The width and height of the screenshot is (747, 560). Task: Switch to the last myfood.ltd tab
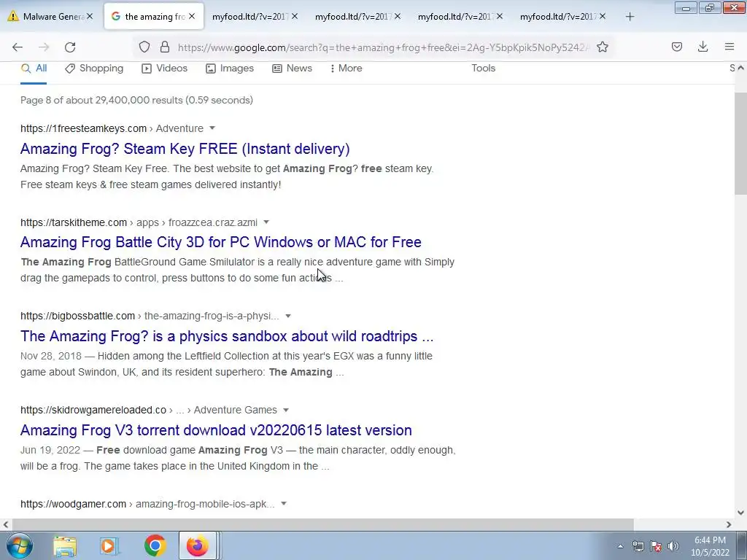coord(558,16)
